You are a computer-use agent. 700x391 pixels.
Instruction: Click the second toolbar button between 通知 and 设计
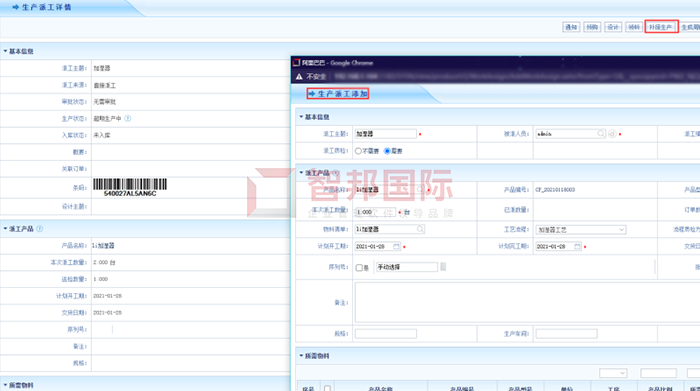(592, 27)
